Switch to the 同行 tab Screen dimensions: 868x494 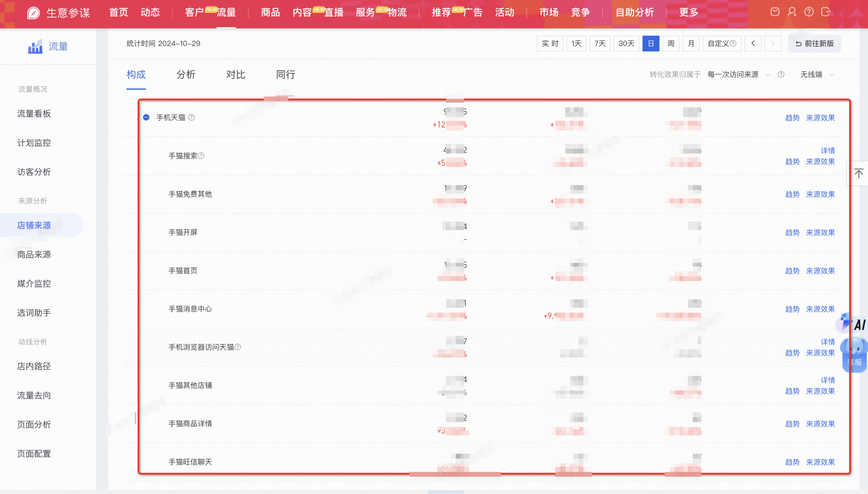[x=285, y=74]
